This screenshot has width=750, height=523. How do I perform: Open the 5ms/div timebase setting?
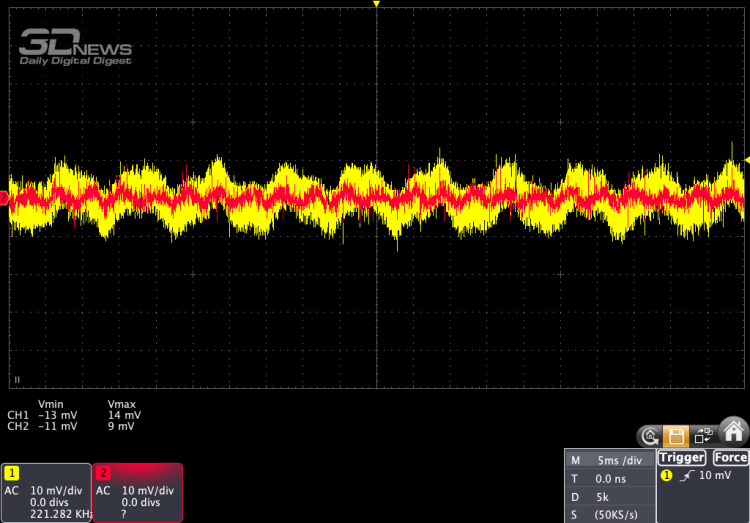pos(608,460)
